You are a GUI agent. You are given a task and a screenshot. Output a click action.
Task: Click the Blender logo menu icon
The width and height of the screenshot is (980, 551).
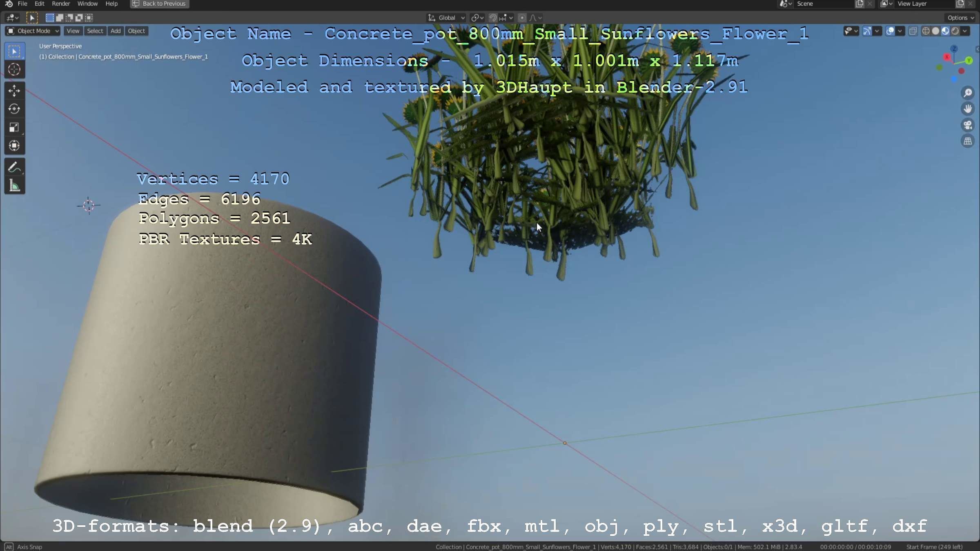9,4
